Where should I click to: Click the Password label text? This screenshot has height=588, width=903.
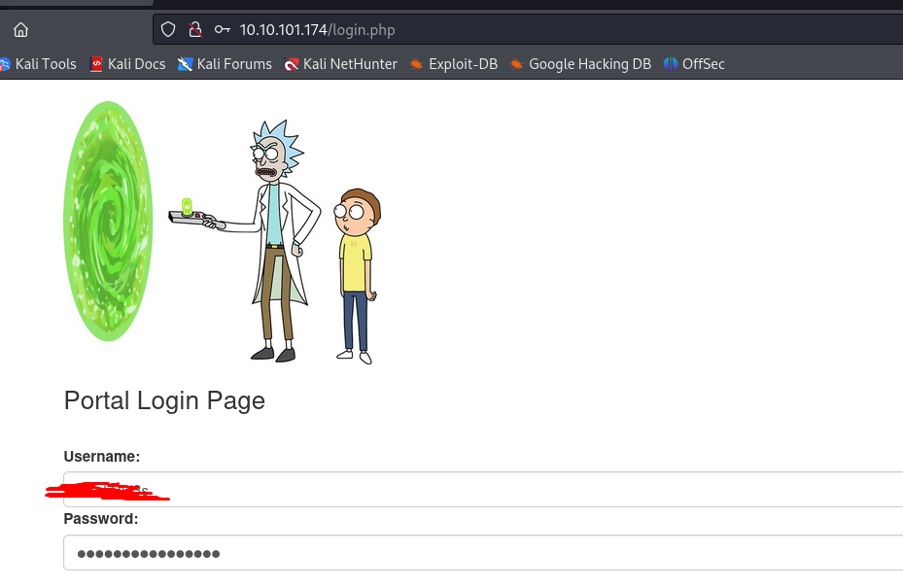pos(101,519)
